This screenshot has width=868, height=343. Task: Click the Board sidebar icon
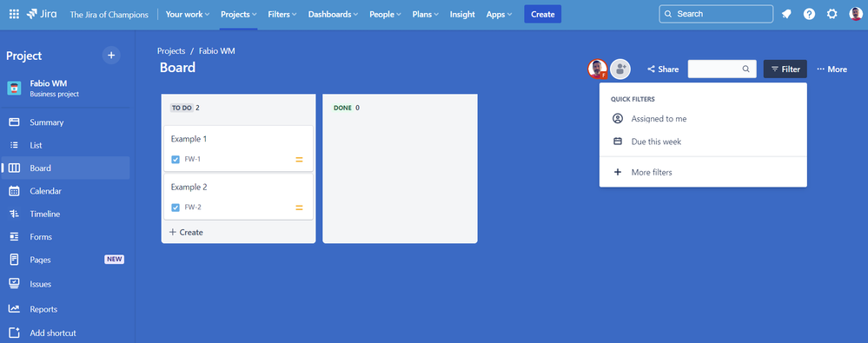tap(15, 168)
